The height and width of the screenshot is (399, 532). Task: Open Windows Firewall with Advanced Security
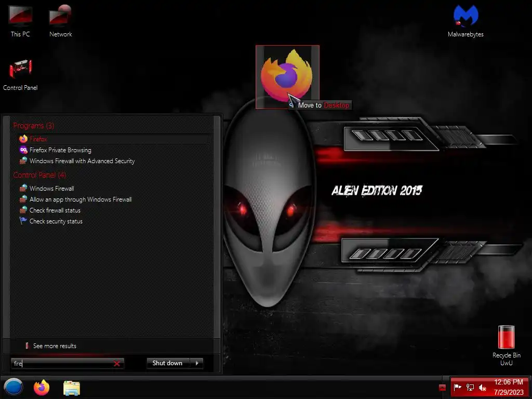coord(114,161)
